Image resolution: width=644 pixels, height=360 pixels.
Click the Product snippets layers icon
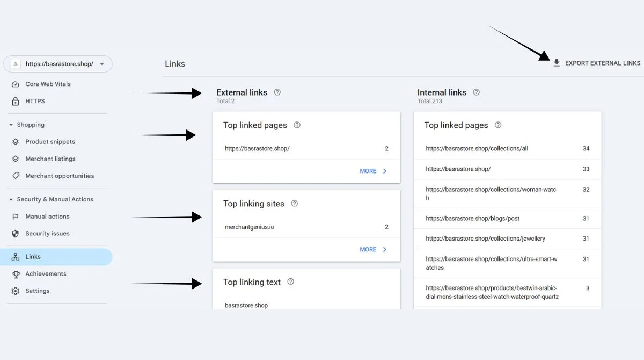click(16, 142)
